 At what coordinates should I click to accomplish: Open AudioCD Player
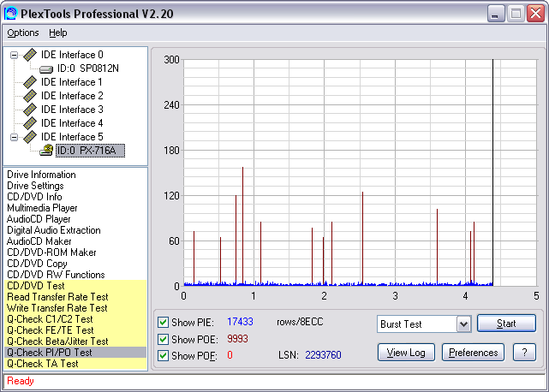click(x=39, y=219)
